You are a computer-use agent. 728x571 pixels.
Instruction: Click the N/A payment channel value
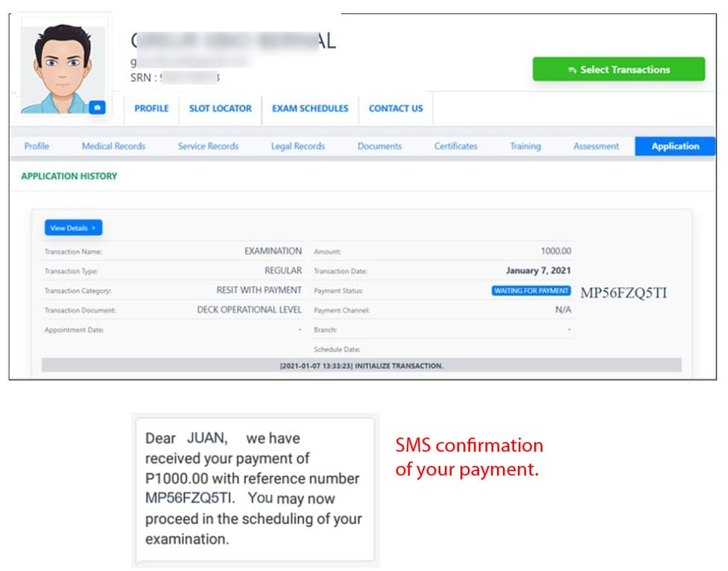coord(563,309)
